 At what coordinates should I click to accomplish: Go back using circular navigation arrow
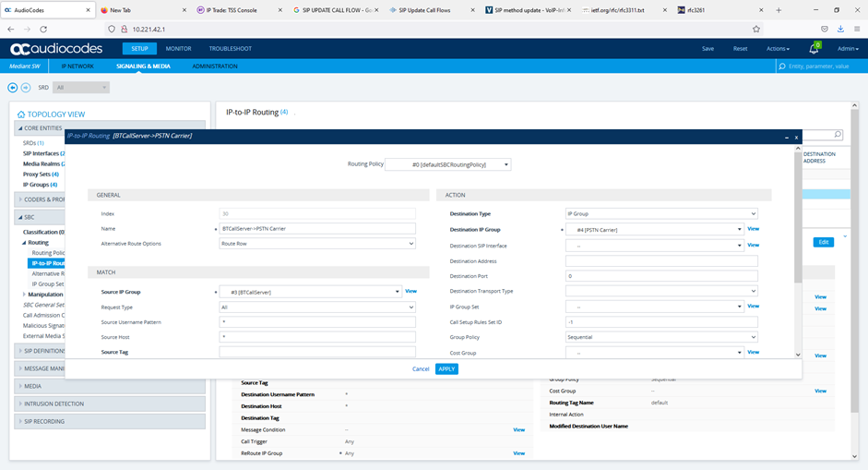(x=12, y=88)
